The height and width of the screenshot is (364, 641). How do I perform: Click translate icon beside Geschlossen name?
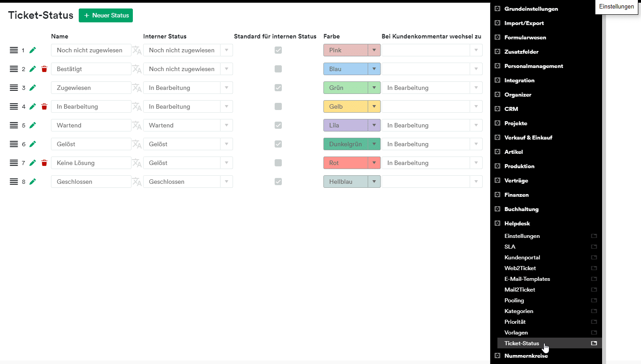click(x=137, y=182)
